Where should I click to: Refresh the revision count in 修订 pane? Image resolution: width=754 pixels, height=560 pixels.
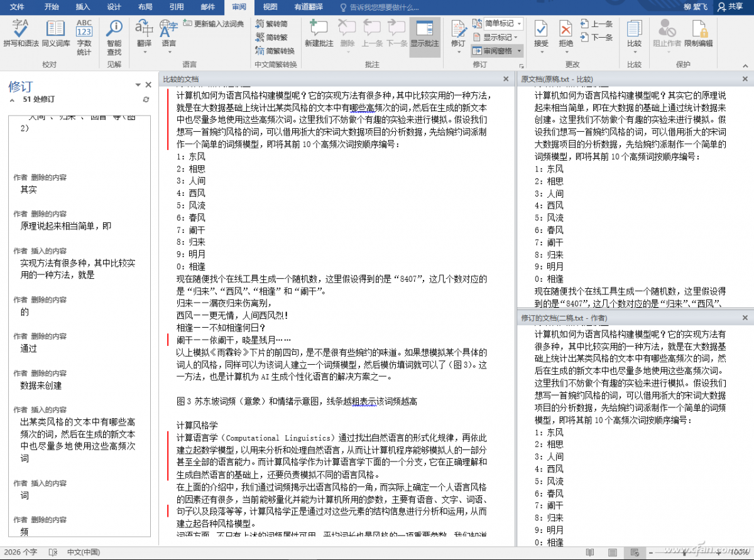pyautogui.click(x=146, y=99)
